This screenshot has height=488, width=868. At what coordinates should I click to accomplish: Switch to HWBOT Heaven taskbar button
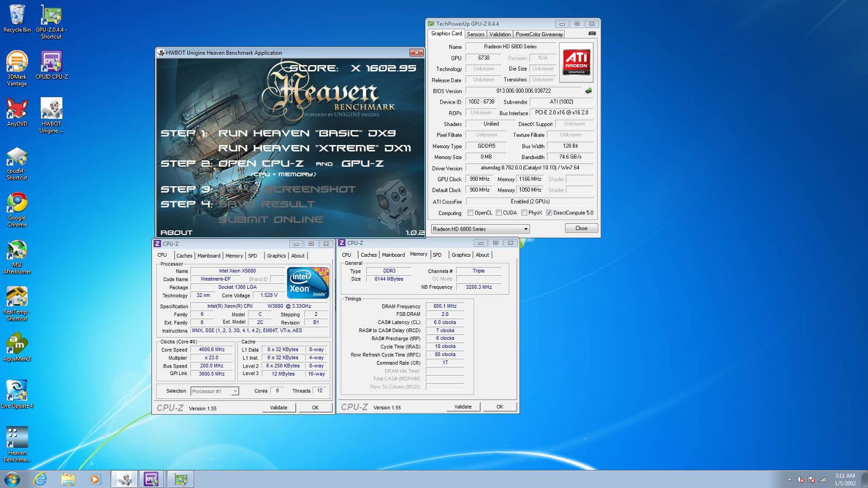(x=124, y=479)
